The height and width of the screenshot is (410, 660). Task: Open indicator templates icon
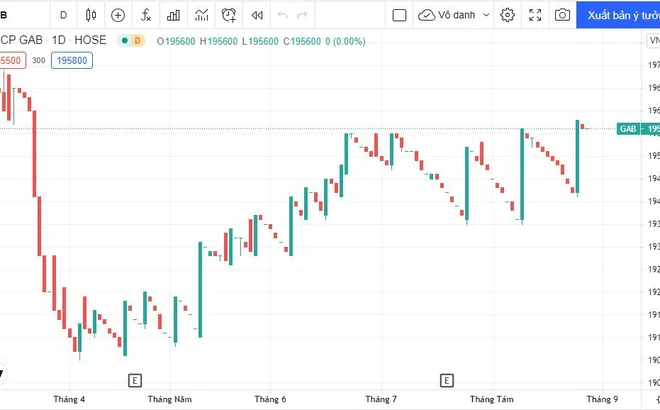(202, 15)
